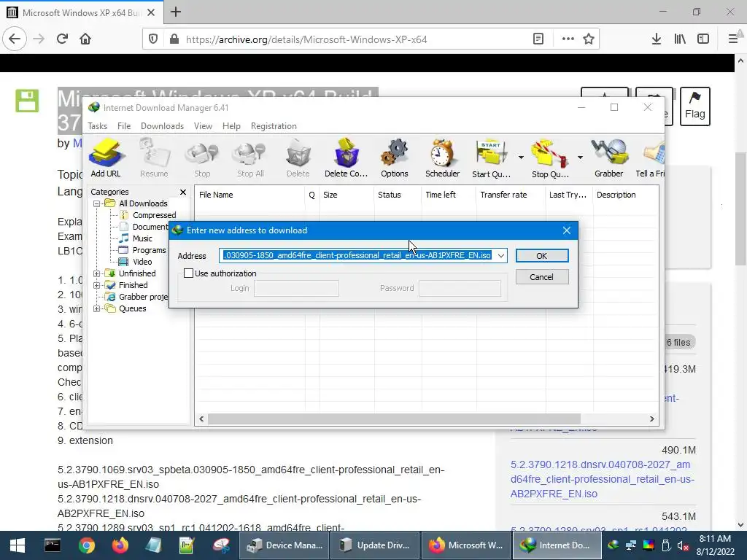Open the Help menu
This screenshot has height=560, width=747.
[x=231, y=126]
